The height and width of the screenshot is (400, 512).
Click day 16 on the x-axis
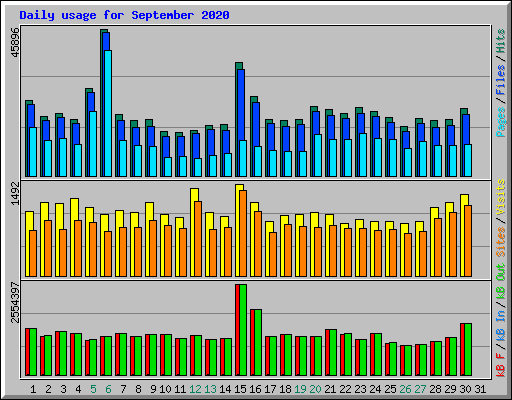click(x=255, y=389)
